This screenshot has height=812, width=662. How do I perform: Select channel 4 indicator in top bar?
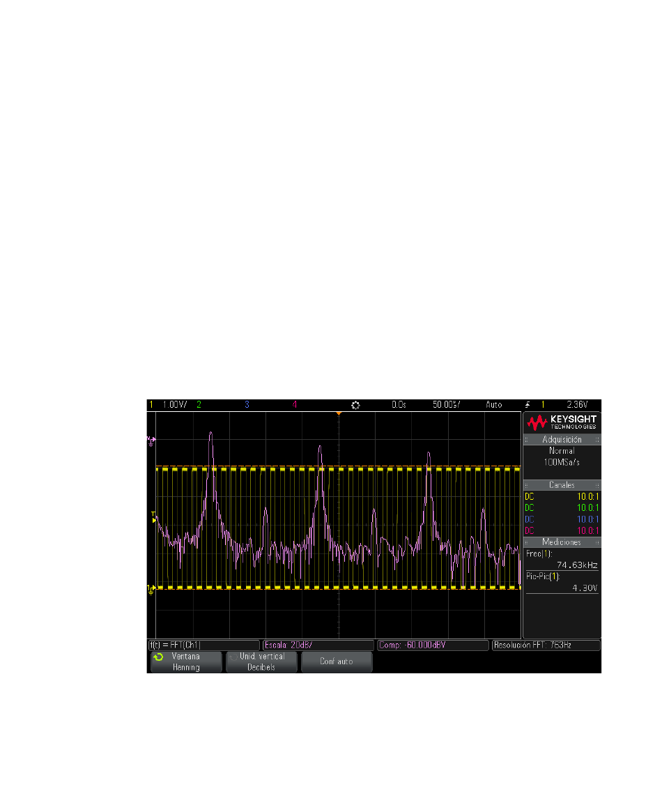[x=295, y=404]
